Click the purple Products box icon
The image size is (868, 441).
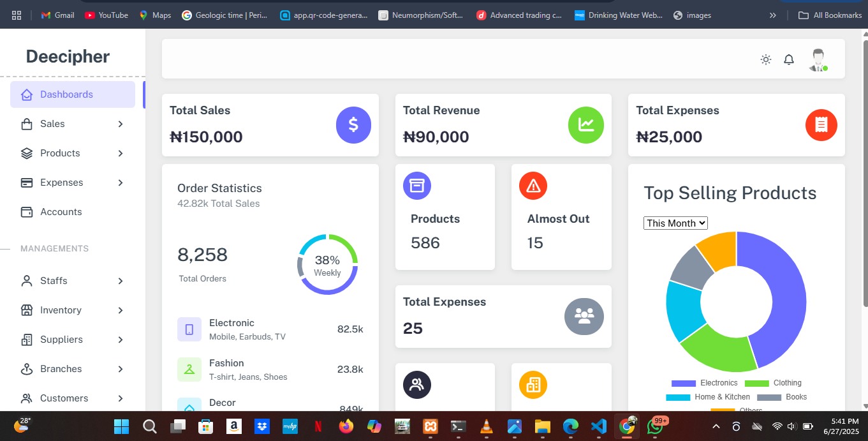416,186
